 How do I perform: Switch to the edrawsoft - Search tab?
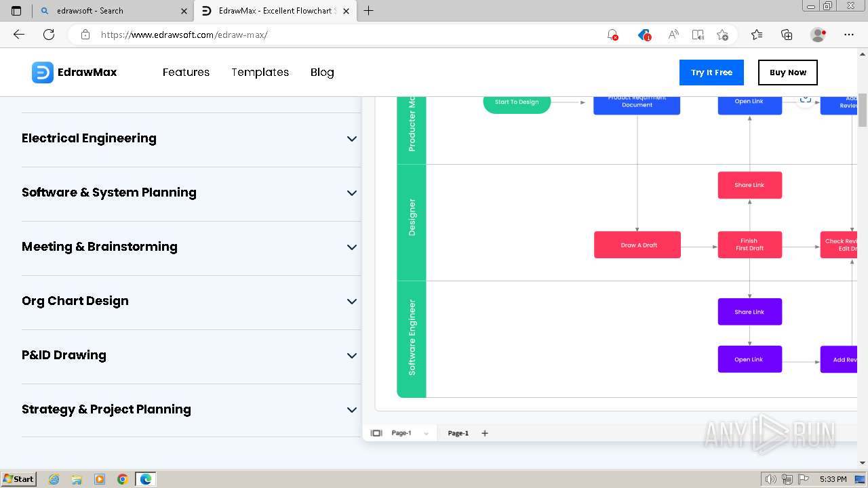112,11
